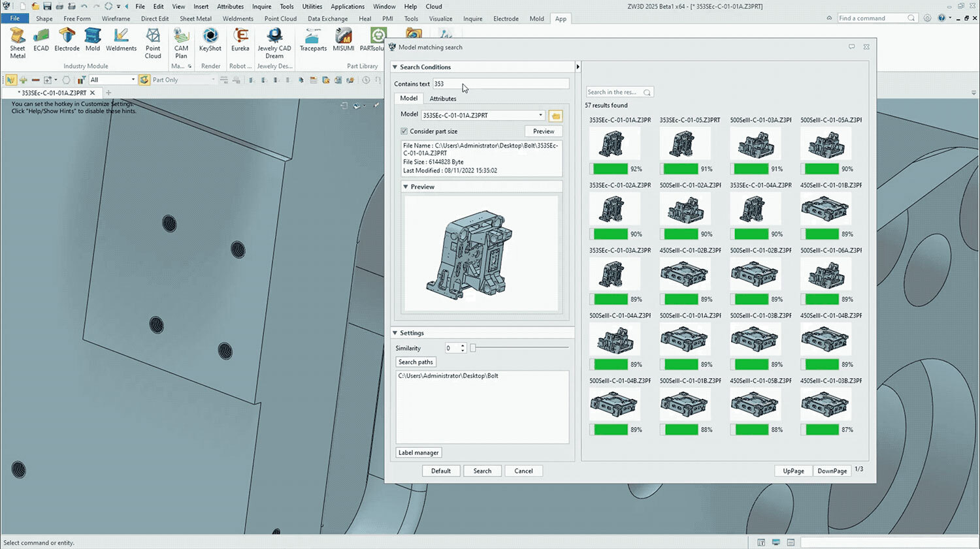Collapse the Search Conditions section
The height and width of the screenshot is (549, 980).
click(x=395, y=67)
